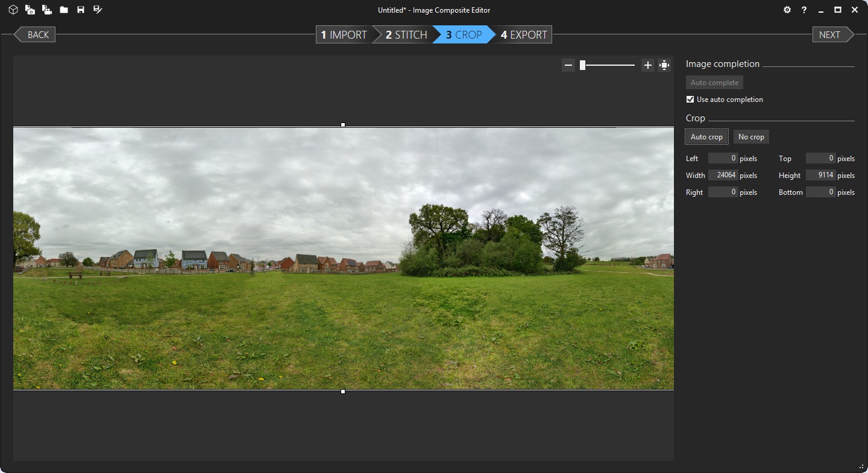Start new panorama from video icon
Viewport: 868px width, 473px height.
(46, 10)
